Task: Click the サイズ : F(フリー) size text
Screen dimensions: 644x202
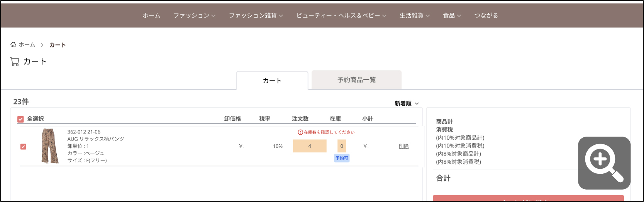Action: (x=87, y=160)
